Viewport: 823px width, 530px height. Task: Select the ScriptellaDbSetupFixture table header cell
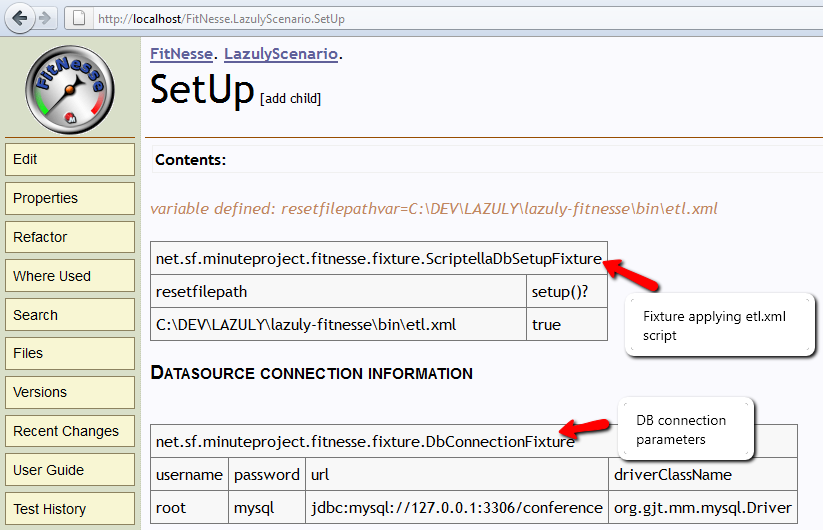coord(378,258)
